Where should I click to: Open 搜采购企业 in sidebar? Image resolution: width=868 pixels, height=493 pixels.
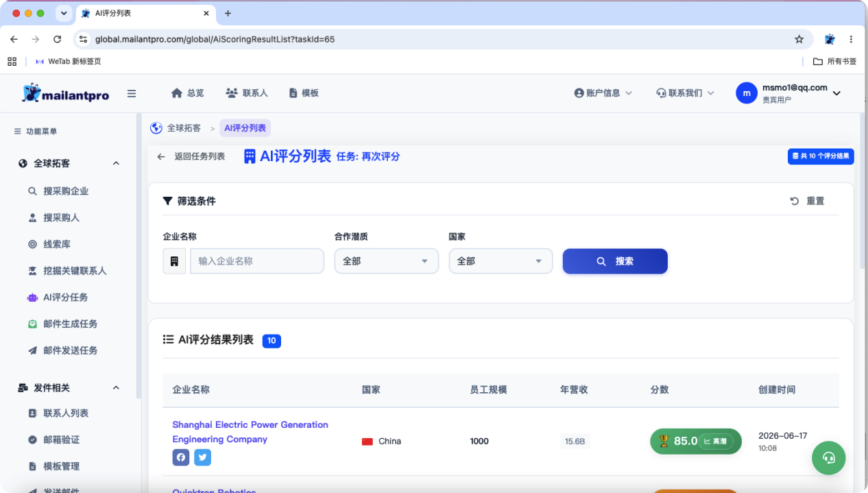58,191
